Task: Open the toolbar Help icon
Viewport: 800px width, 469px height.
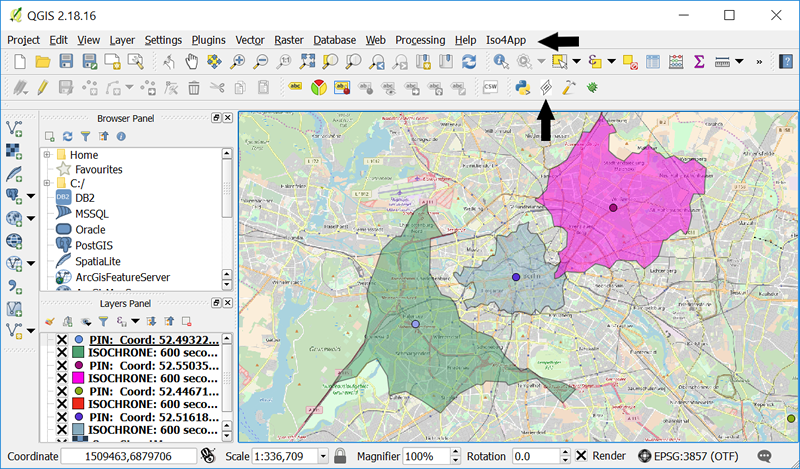Action: click(786, 62)
